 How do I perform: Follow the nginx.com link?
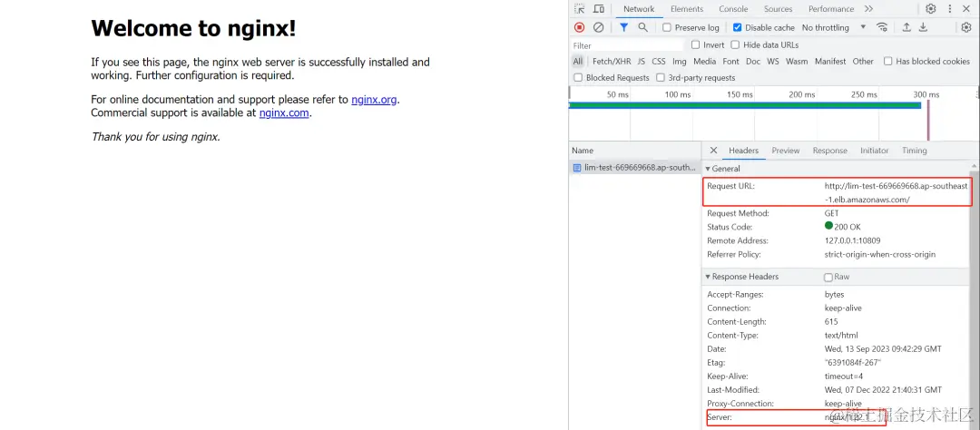click(284, 113)
